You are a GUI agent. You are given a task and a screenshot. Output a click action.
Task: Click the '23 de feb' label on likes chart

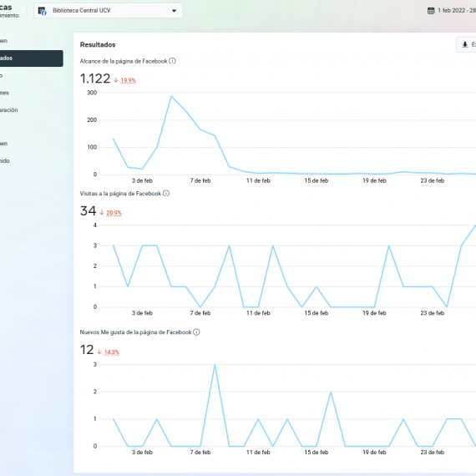point(433,453)
